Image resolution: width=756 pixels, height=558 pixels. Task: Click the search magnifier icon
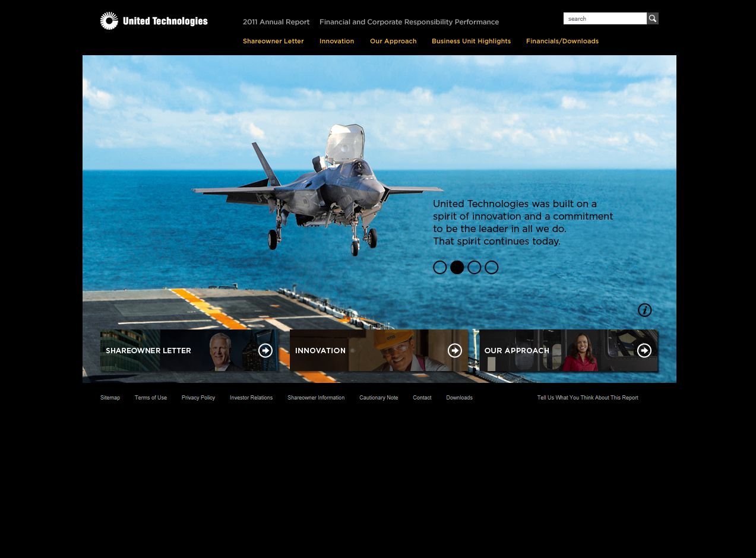[653, 18]
